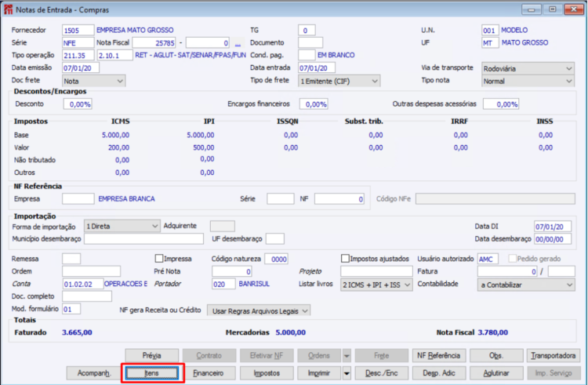This screenshot has width=588, height=385.
Task: Click the application icon in title bar
Action: 8,9
